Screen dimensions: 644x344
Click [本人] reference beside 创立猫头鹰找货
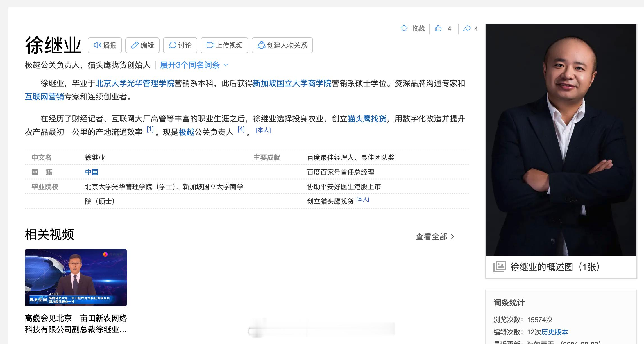click(x=362, y=200)
